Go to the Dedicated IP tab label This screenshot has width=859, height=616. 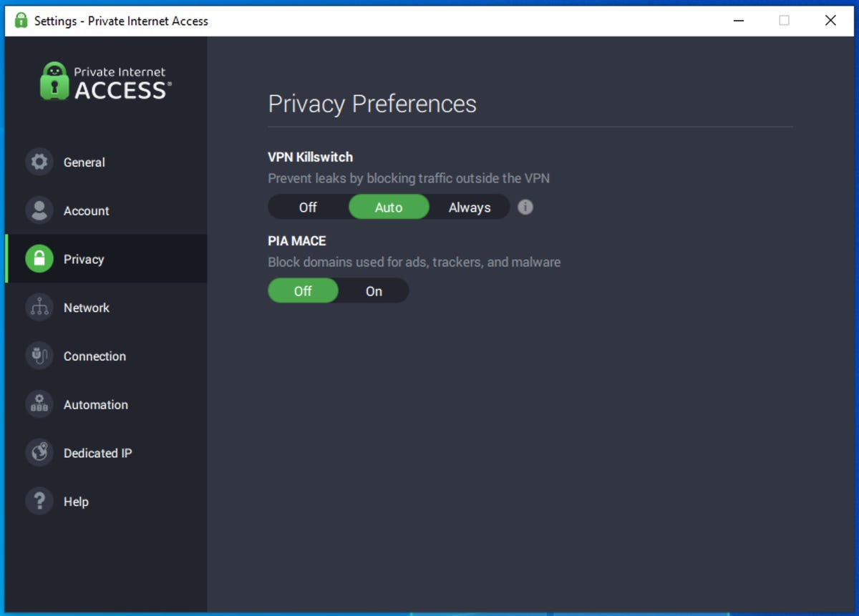point(97,453)
